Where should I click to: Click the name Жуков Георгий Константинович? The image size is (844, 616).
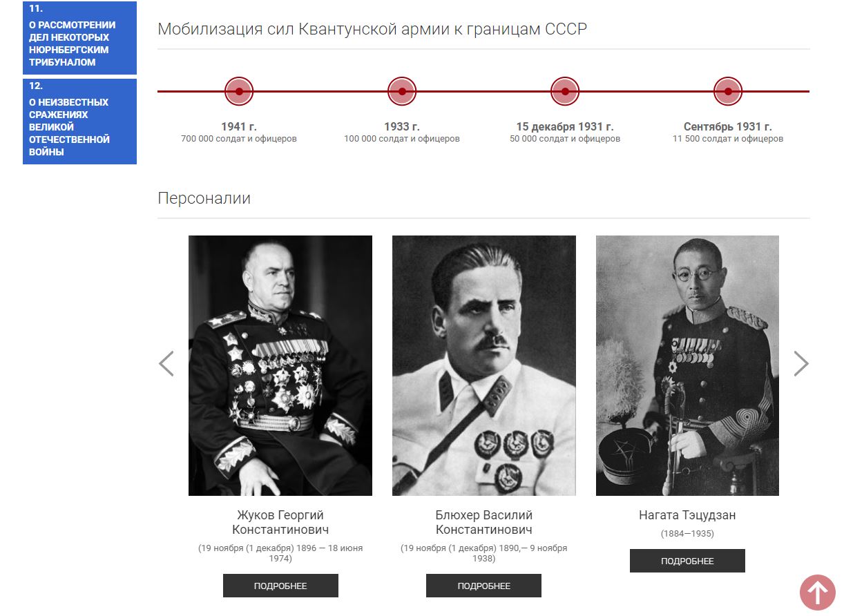280,523
